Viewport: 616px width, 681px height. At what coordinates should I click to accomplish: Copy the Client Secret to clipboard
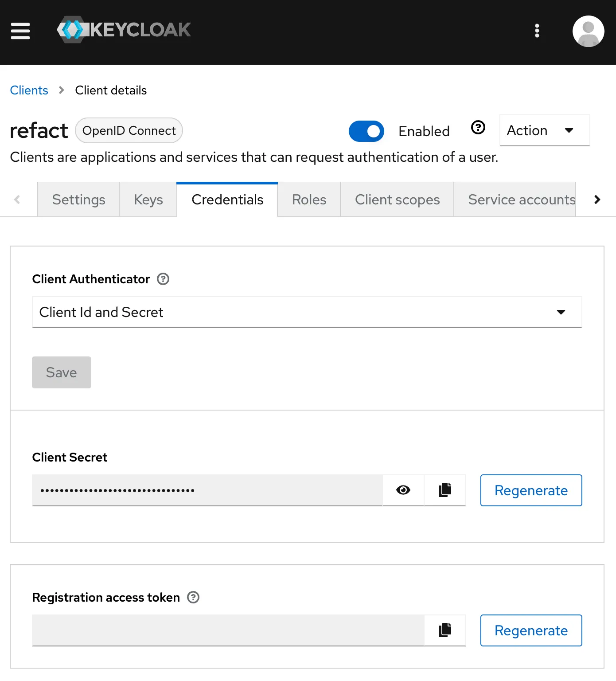(445, 490)
